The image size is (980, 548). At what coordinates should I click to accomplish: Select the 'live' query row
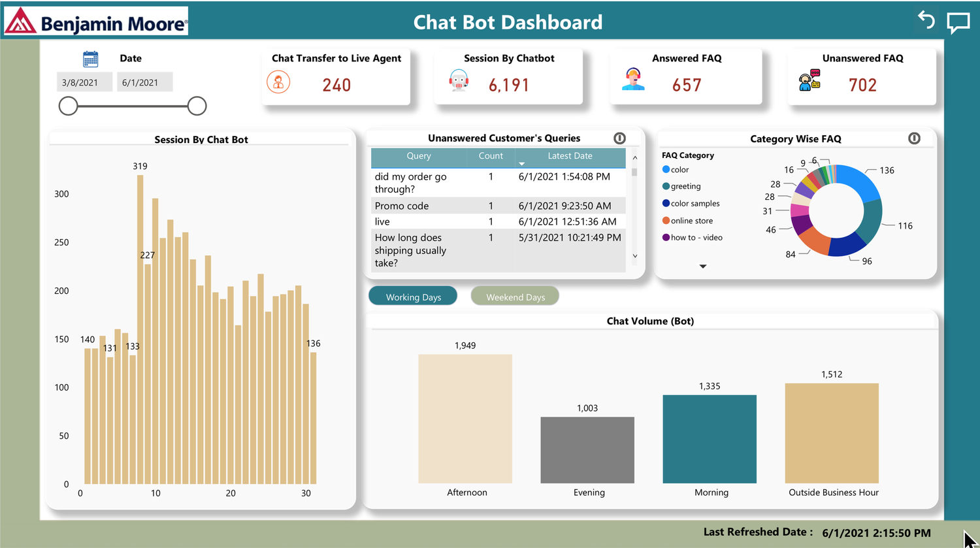(498, 221)
